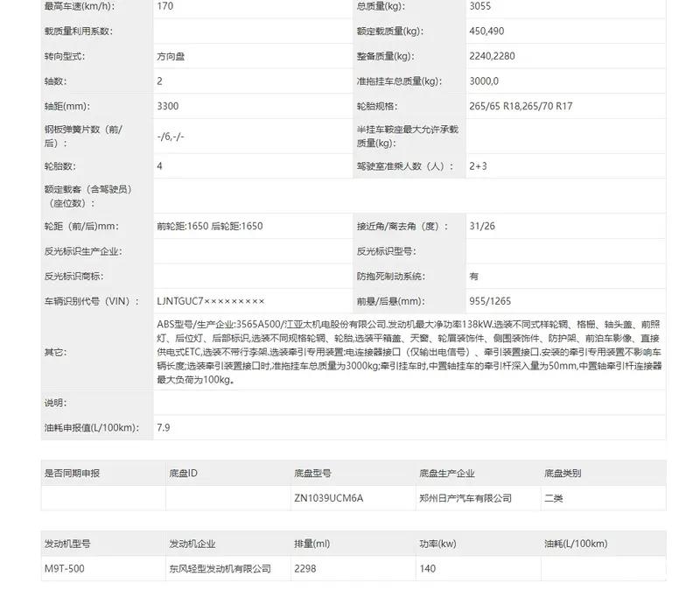This screenshot has height=590, width=700.
Task: Select the 轴数 label
Action: click(x=55, y=81)
